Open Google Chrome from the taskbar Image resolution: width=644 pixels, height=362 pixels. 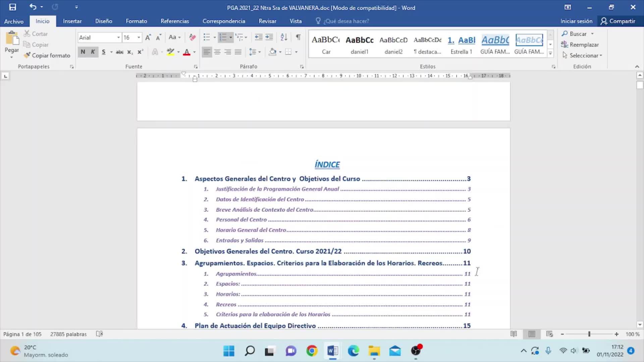[312, 351]
